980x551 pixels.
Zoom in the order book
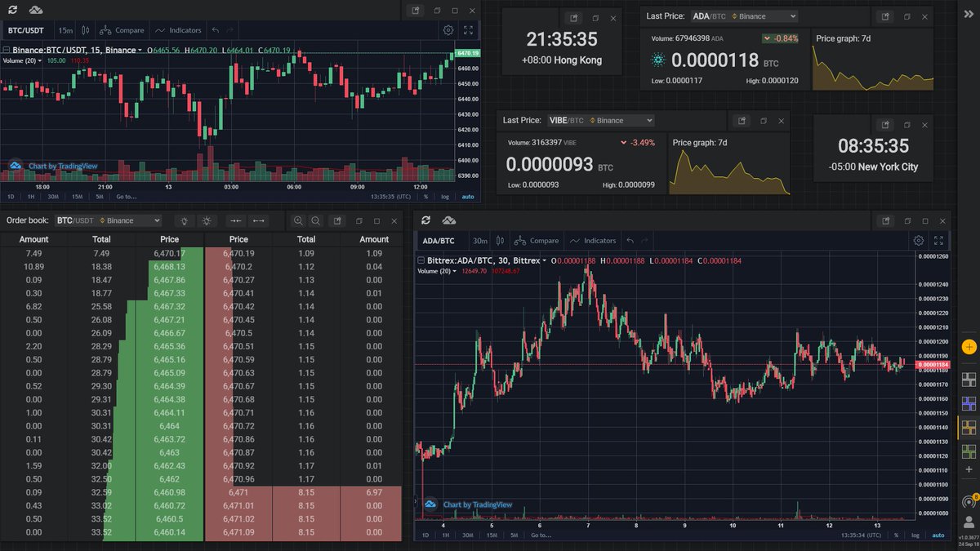click(x=298, y=220)
